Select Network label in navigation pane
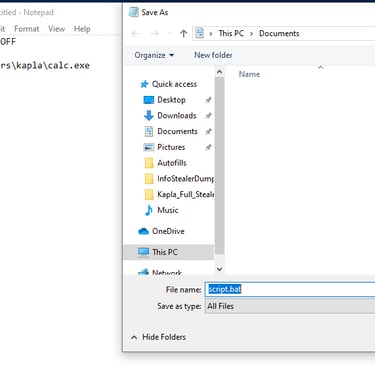375x366 pixels. pyautogui.click(x=167, y=272)
